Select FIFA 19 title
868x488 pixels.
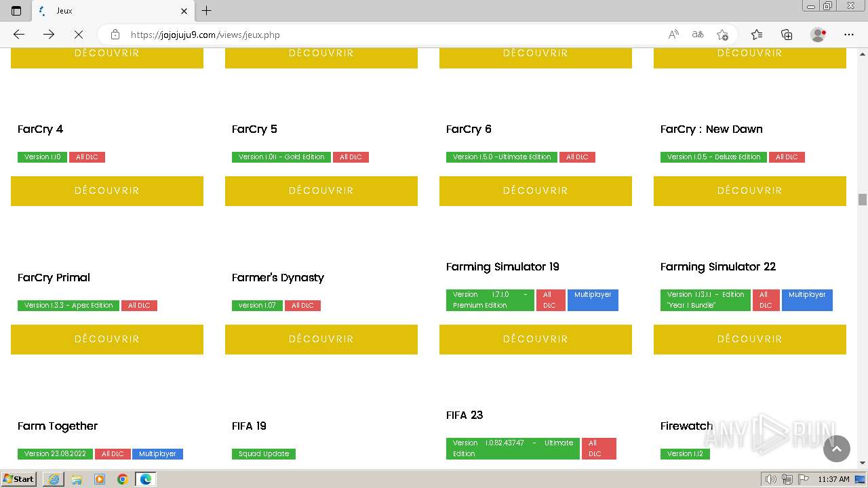point(249,426)
